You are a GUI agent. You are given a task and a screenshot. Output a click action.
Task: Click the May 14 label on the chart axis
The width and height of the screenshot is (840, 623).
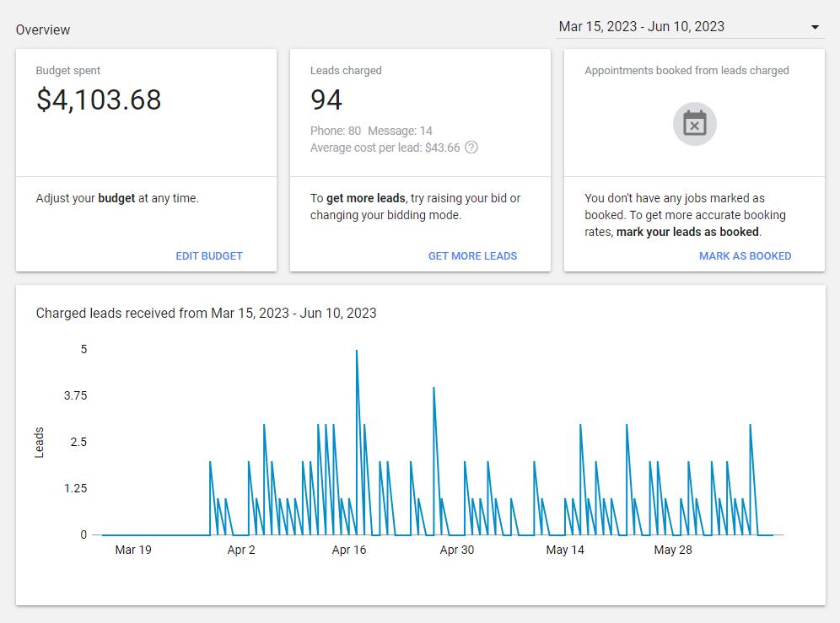(x=565, y=550)
